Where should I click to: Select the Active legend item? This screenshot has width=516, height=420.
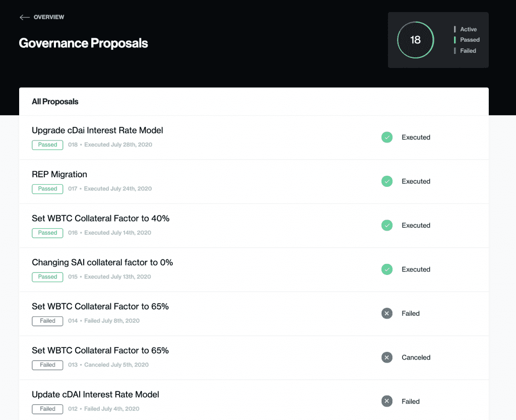pyautogui.click(x=468, y=29)
